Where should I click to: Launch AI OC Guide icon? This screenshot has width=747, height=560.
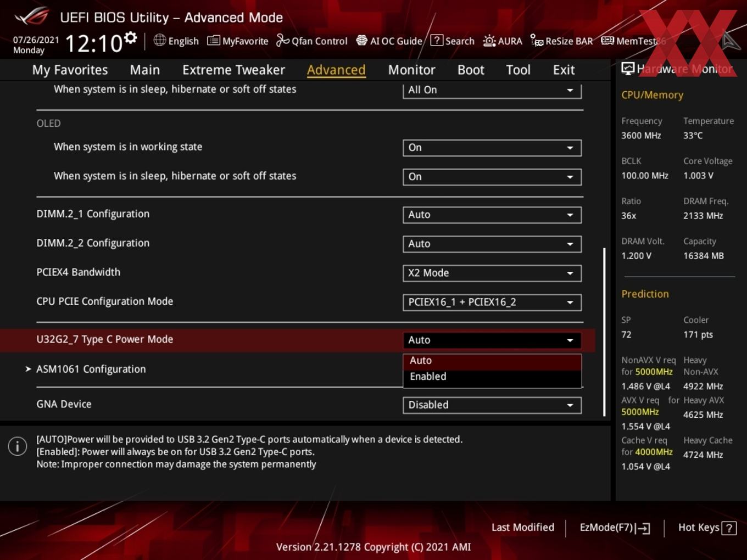pyautogui.click(x=361, y=40)
